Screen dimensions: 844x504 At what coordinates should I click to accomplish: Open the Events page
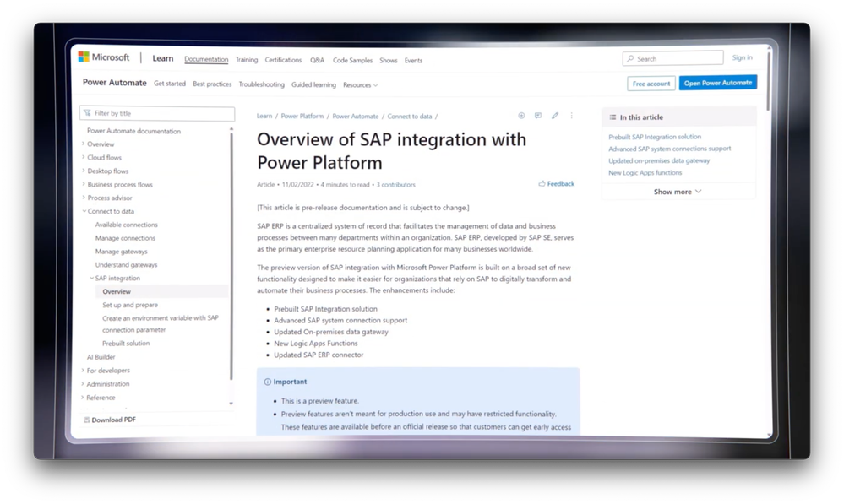(x=413, y=60)
